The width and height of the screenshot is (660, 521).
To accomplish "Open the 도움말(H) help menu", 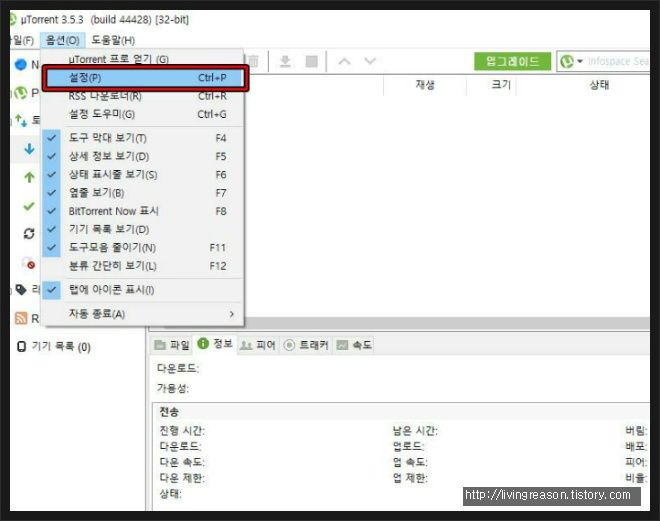I will click(x=113, y=40).
